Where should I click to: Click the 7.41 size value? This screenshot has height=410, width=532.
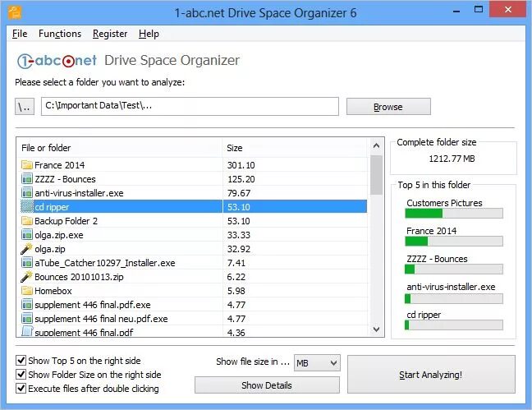(236, 263)
